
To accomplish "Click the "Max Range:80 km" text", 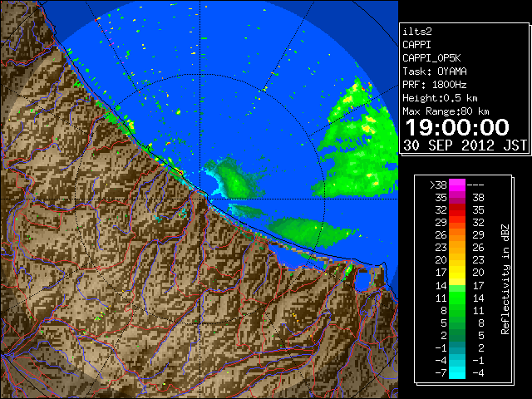I will 446,111.
